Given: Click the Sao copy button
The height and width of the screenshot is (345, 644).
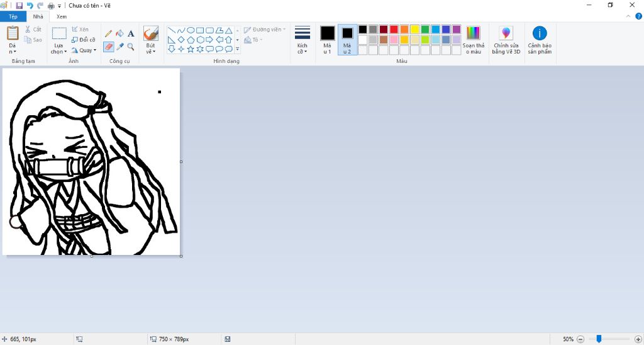Looking at the screenshot, I should tap(33, 40).
